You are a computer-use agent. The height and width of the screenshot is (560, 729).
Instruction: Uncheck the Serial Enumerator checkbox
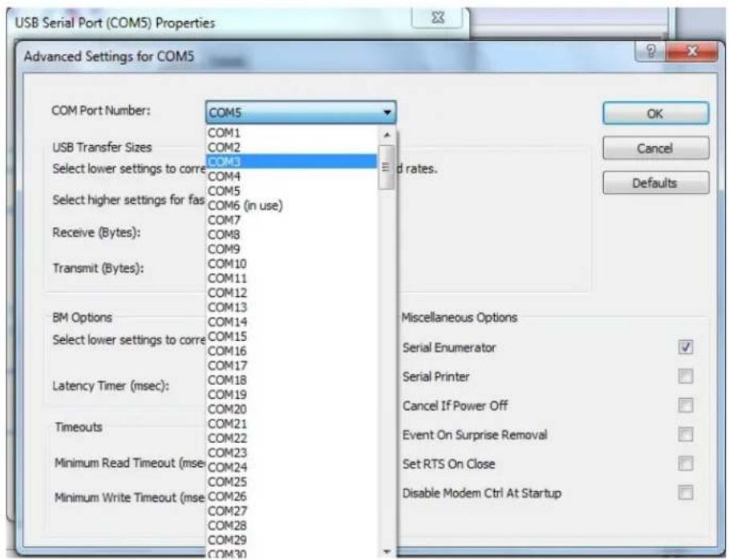pos(684,347)
